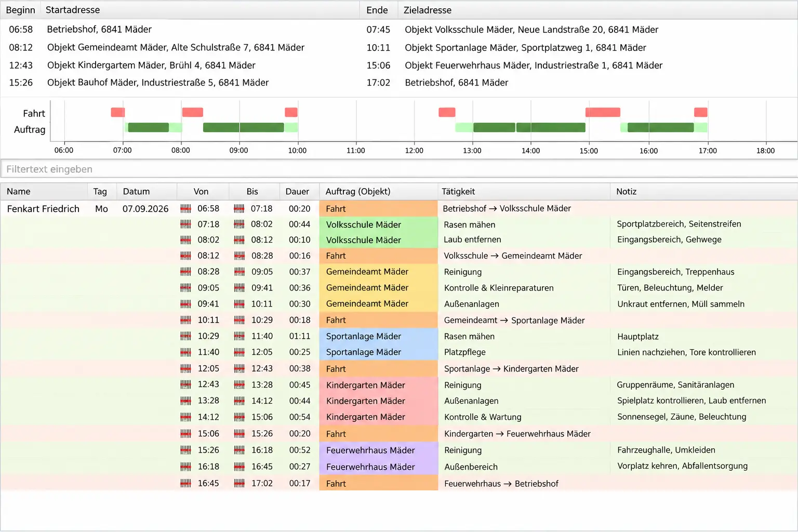Click the green Auftrag bar between 07:00 and 08:00
798x532 pixels.
click(x=148, y=127)
